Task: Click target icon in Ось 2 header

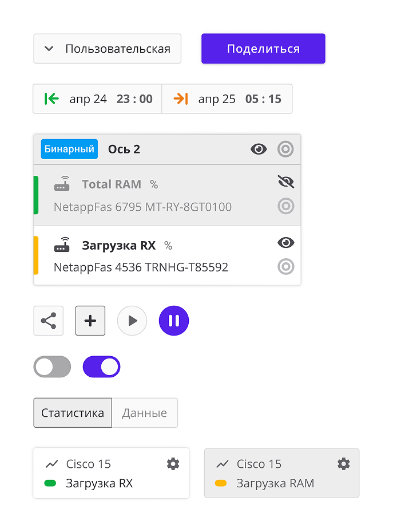Action: pyautogui.click(x=285, y=149)
